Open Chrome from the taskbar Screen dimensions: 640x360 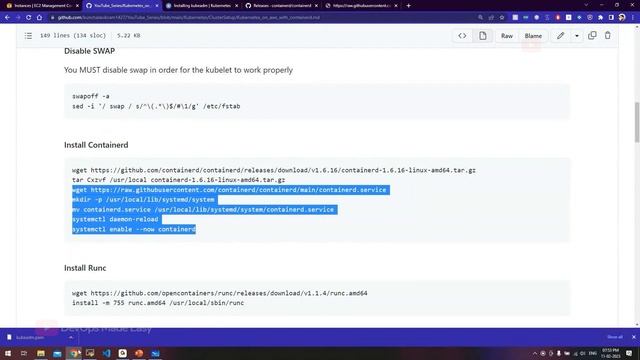tap(74, 353)
